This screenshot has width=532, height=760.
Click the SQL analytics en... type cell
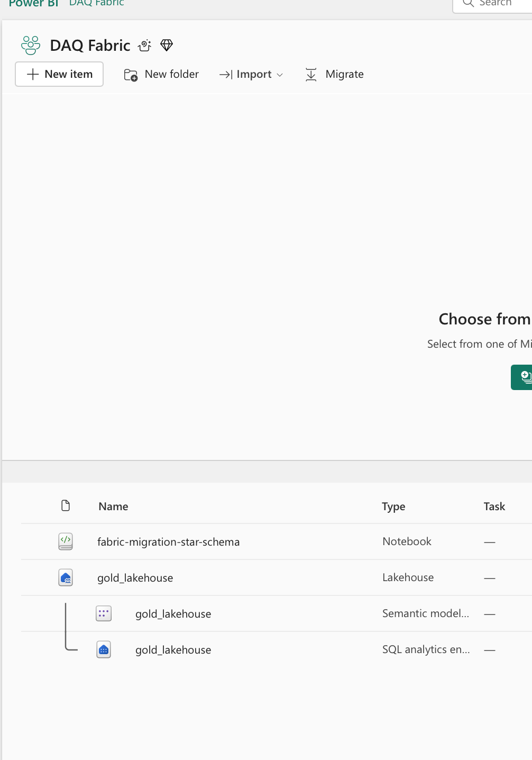(426, 649)
